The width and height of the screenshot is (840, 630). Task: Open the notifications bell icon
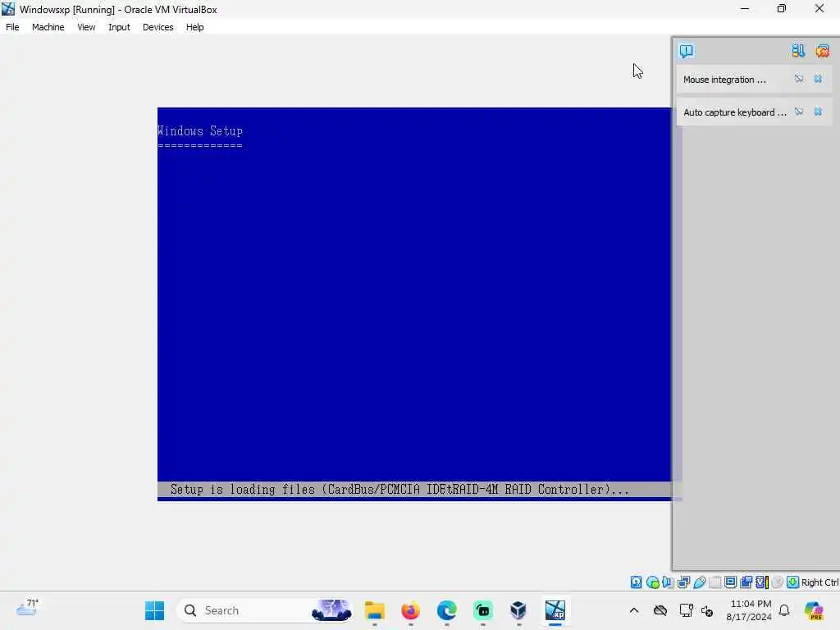[x=784, y=610]
